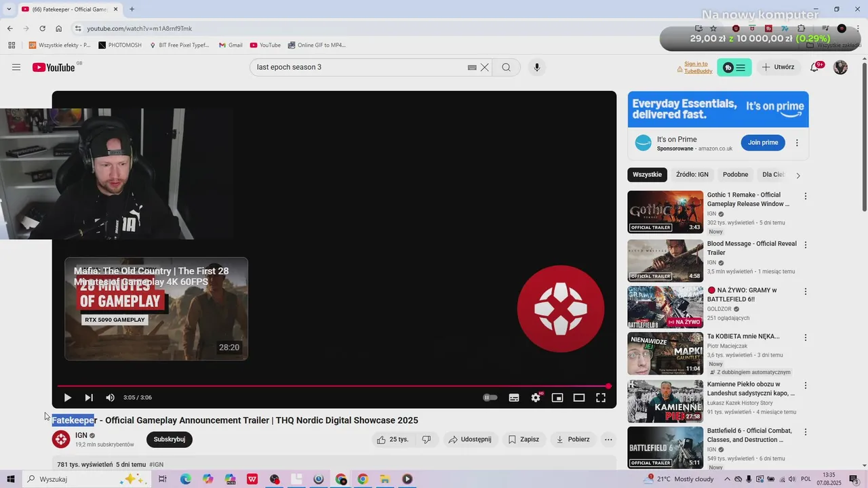Click the red IGN channel watermark in the player
The height and width of the screenshot is (488, 868).
[561, 309]
